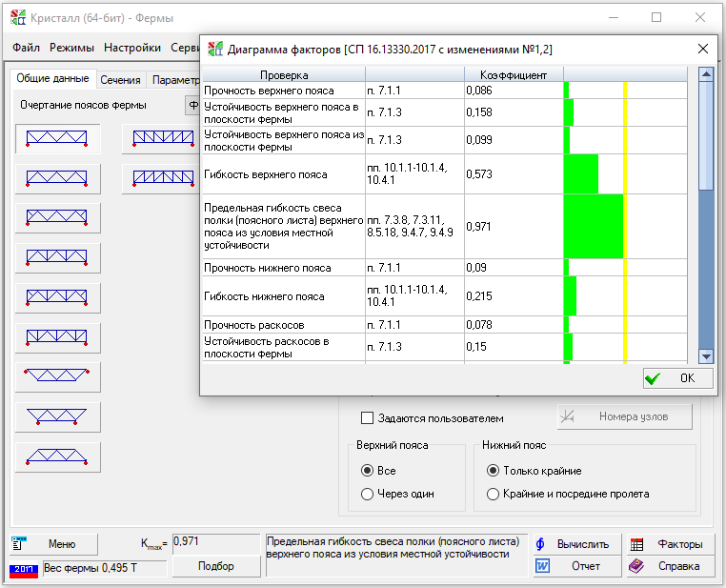Select the Через один radio option

click(367, 494)
